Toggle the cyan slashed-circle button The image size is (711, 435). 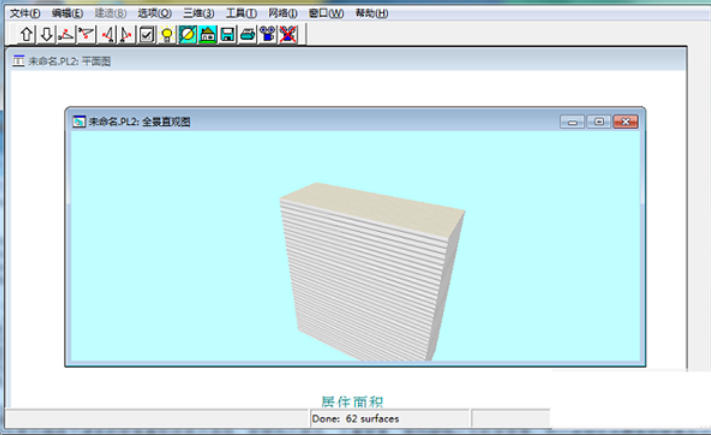coord(188,34)
